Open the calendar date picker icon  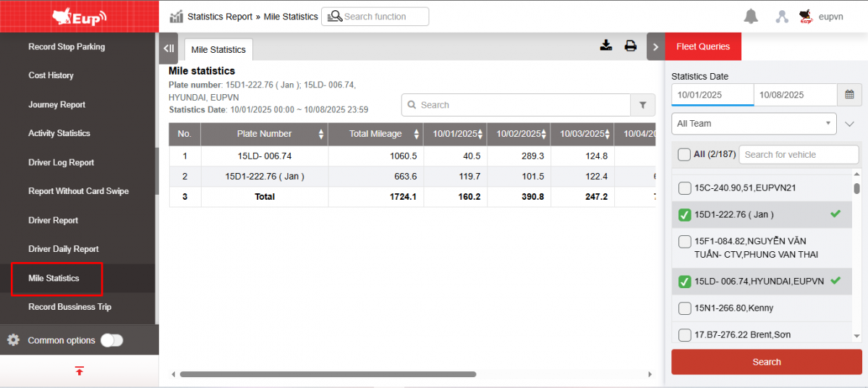pyautogui.click(x=849, y=95)
